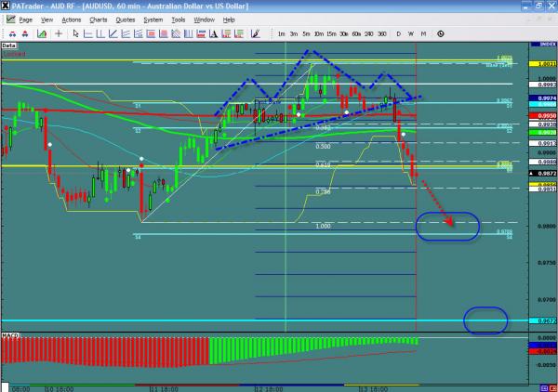Open the Charts menu
558x392 pixels.
coord(97,19)
